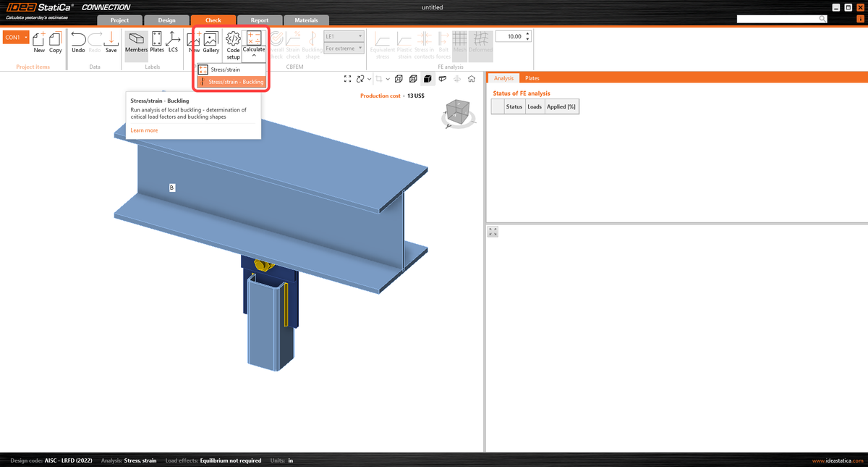Click the Learn more link
The height and width of the screenshot is (467, 868).
pyautogui.click(x=143, y=130)
